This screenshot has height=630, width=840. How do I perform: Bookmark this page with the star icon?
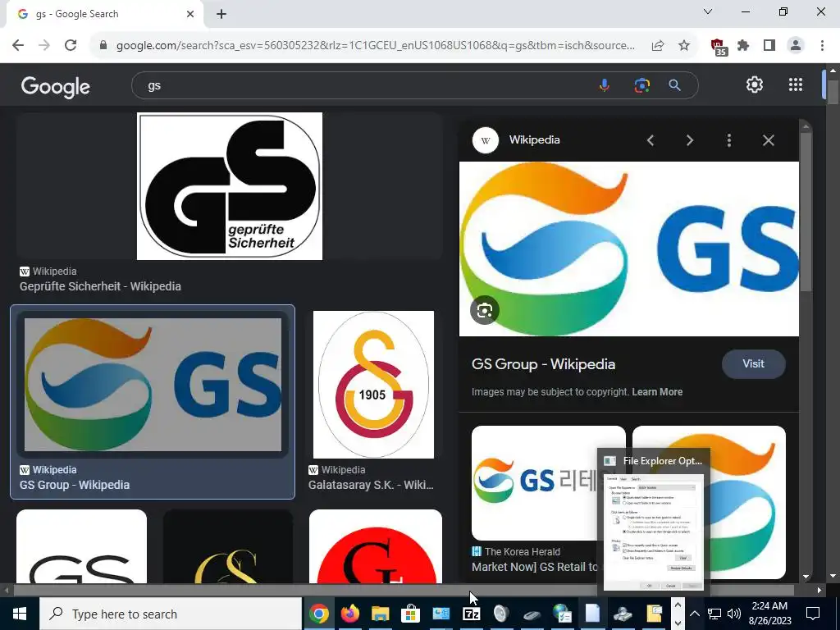(x=684, y=46)
